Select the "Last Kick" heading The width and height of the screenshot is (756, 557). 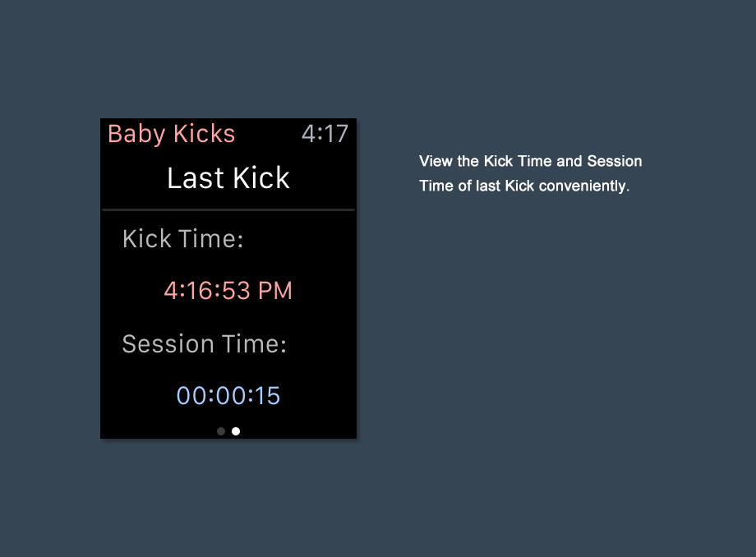click(228, 178)
